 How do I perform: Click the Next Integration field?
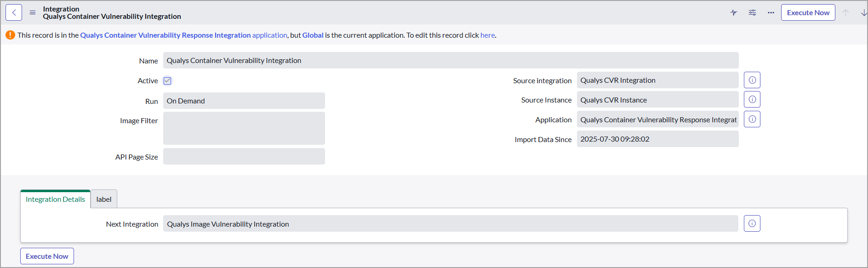tap(451, 224)
